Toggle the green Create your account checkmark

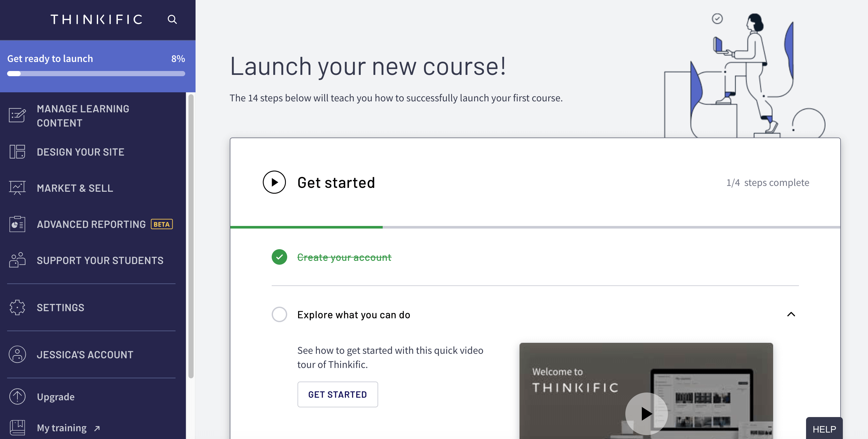279,257
